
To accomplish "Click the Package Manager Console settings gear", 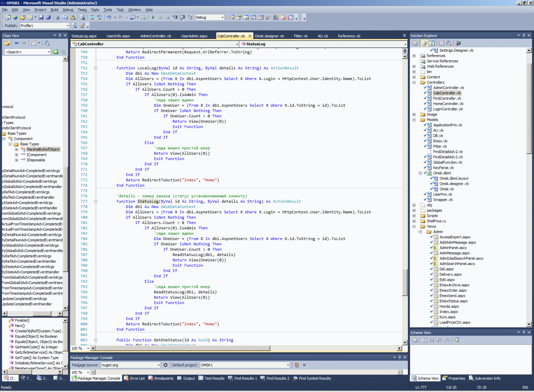I will click(166, 365).
